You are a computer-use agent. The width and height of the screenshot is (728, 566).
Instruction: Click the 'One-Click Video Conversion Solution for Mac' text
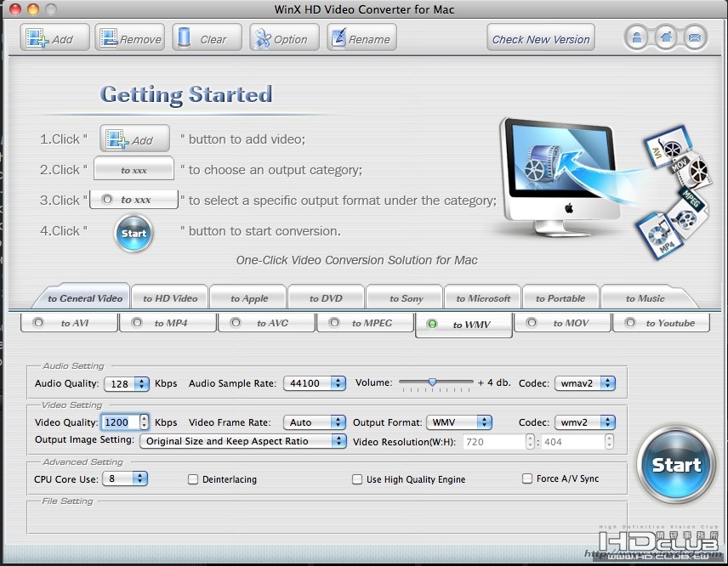[x=356, y=260]
